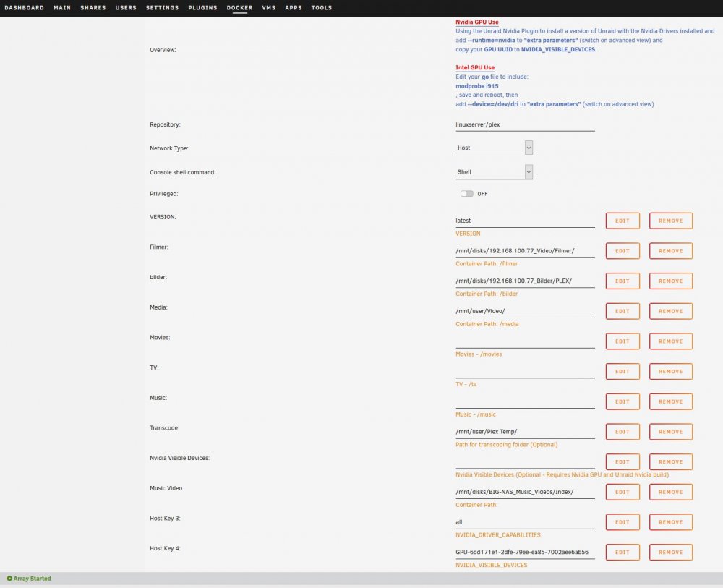Click the bilder path input

click(525, 281)
